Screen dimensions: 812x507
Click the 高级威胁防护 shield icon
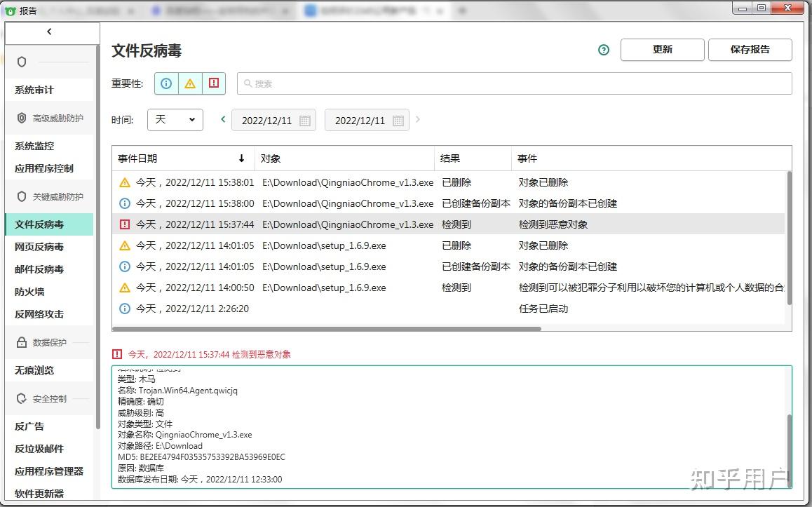point(21,118)
